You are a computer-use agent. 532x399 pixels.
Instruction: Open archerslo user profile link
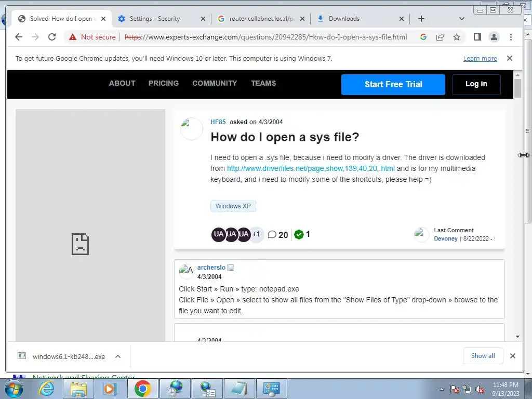(211, 268)
